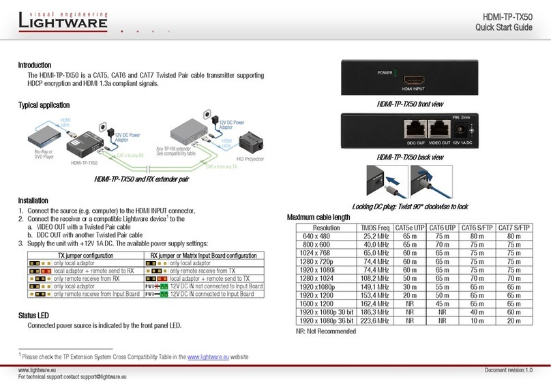Click the 'HDMI-TP-TX50 and RX extender pair' caption
The image size is (551, 392).
coord(142,179)
